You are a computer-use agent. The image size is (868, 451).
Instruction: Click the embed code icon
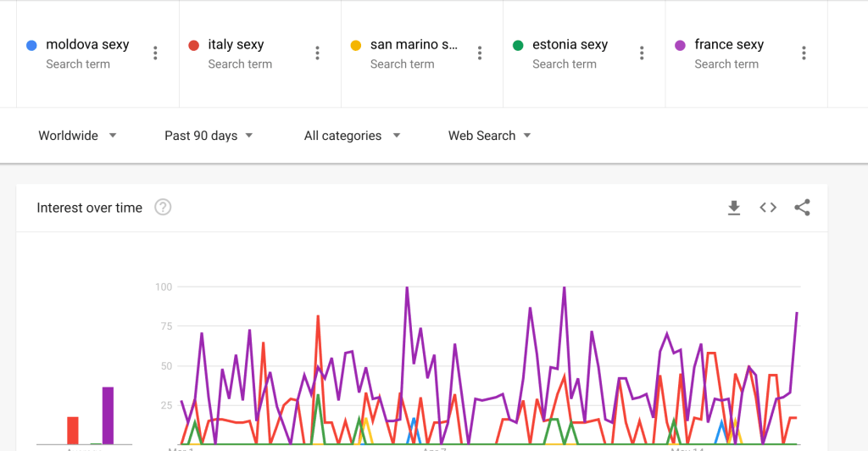768,208
